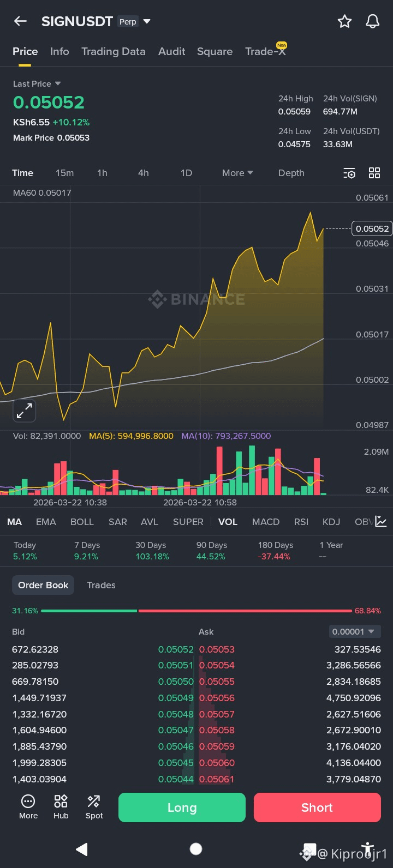The image size is (393, 868).
Task: Switch to the Price tab
Action: pyautogui.click(x=25, y=51)
